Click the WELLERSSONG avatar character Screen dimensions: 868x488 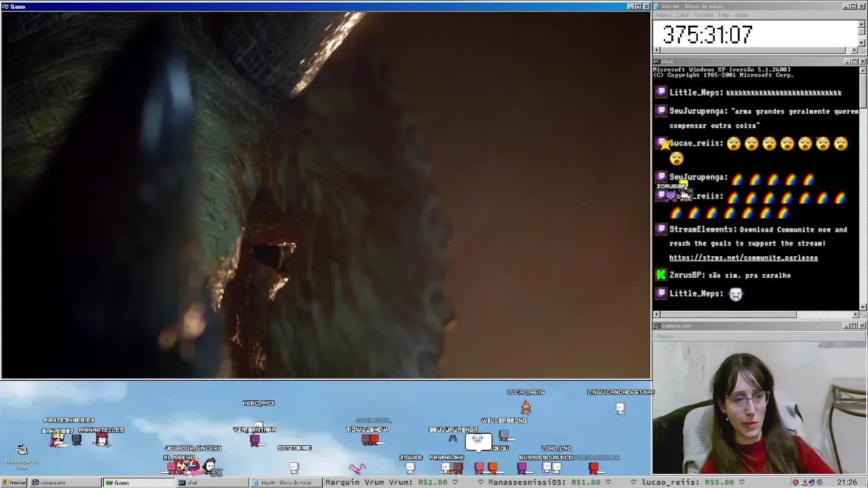[x=504, y=436]
